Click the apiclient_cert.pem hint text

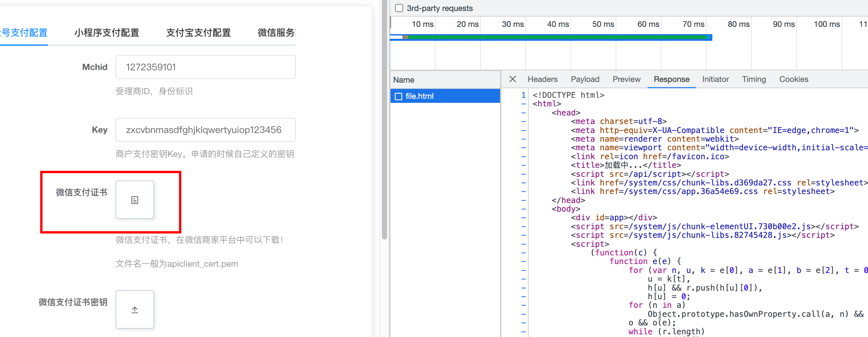177,264
